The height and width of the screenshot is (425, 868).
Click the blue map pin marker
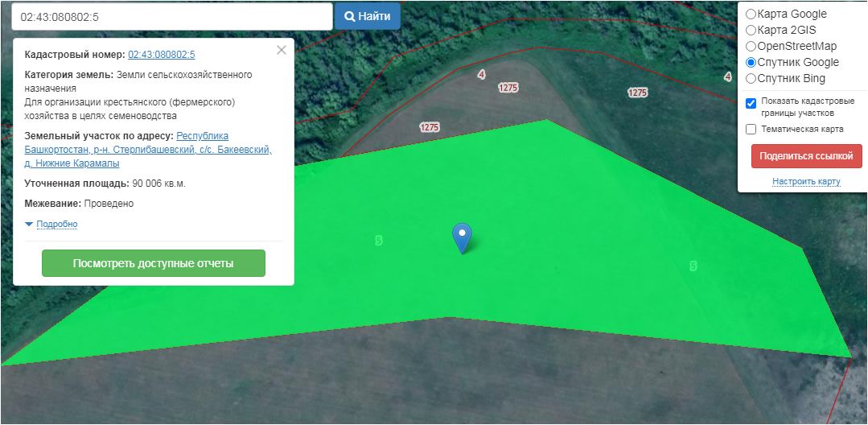(462, 237)
